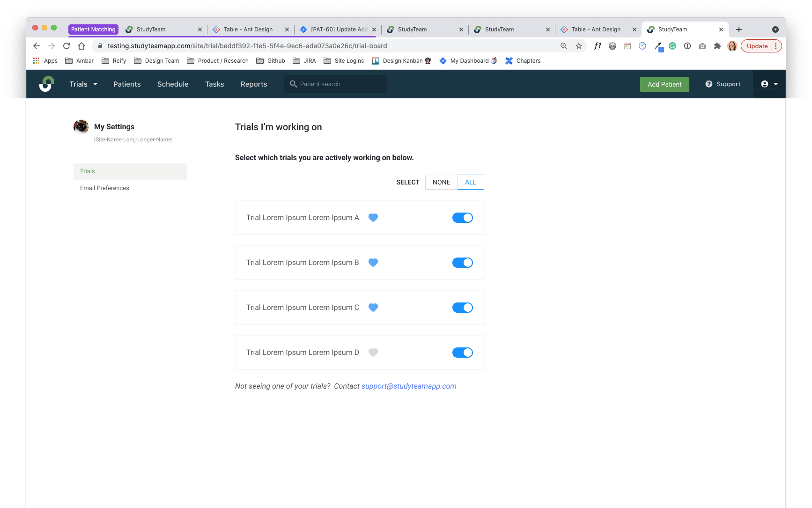Image resolution: width=812 pixels, height=508 pixels.
Task: Open the Design Team bookmarks folder
Action: click(x=156, y=61)
